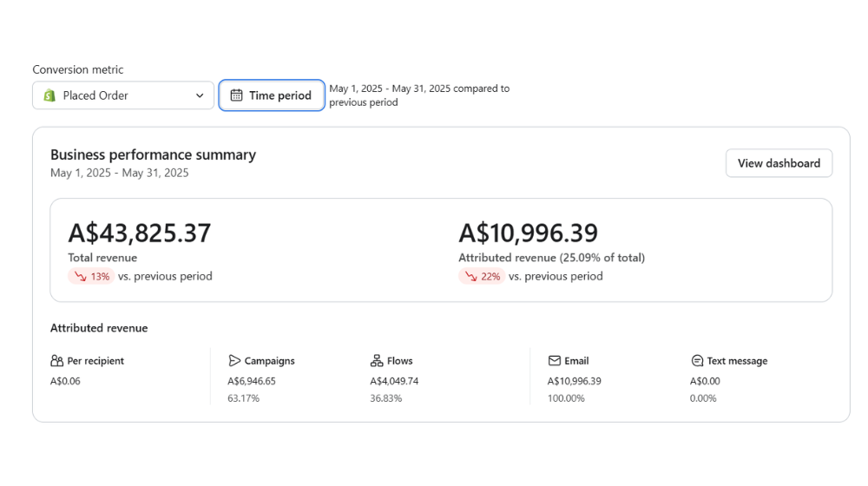Open the Time period picker
868x486 pixels.
click(x=271, y=95)
